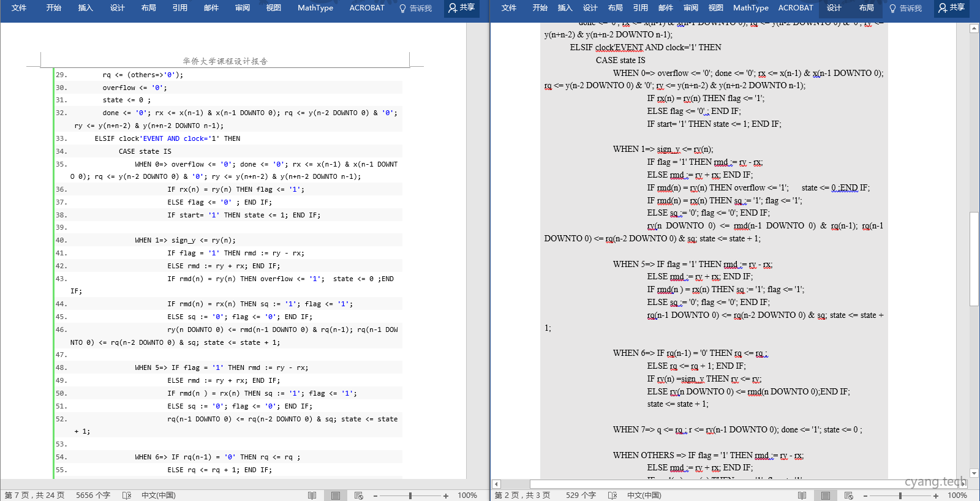Click 告诉我 tell-me search in right window
This screenshot has width=980, height=501.
coord(905,8)
